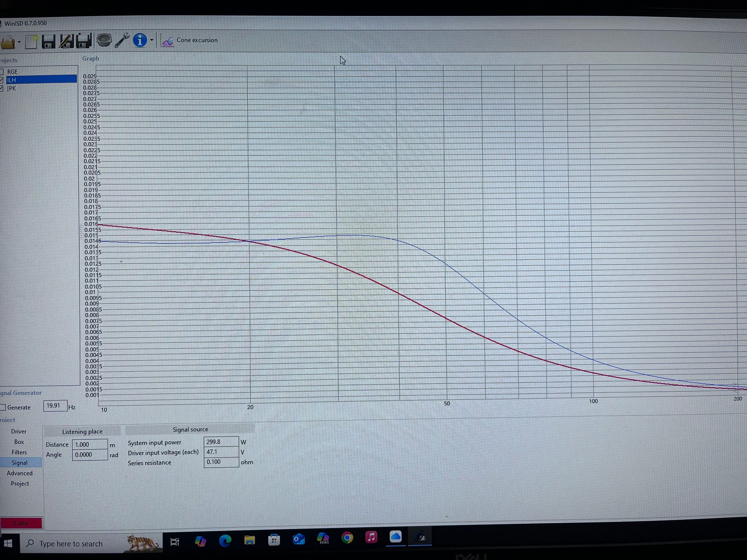Open the Box section

(x=19, y=442)
